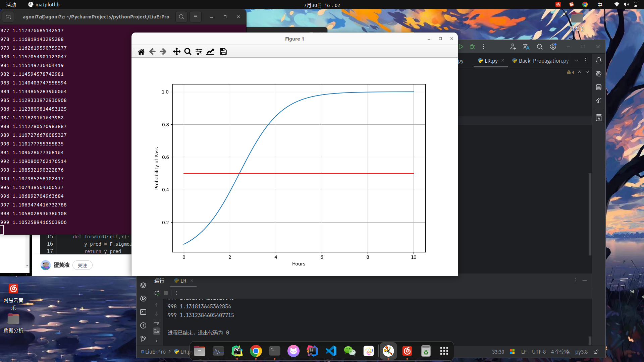Open the Terminal tool window icon
Image resolution: width=644 pixels, height=362 pixels.
click(x=143, y=312)
